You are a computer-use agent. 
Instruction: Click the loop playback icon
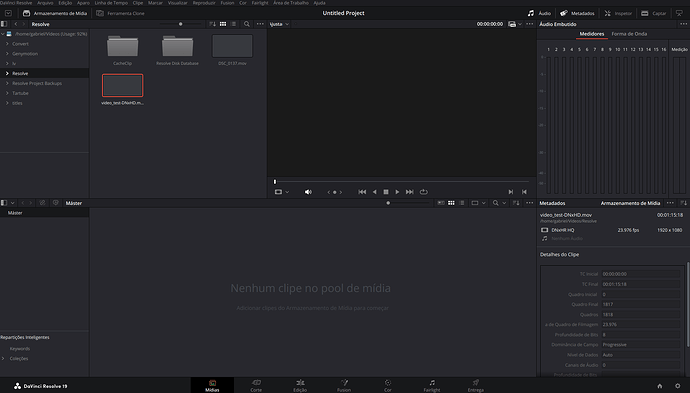423,192
